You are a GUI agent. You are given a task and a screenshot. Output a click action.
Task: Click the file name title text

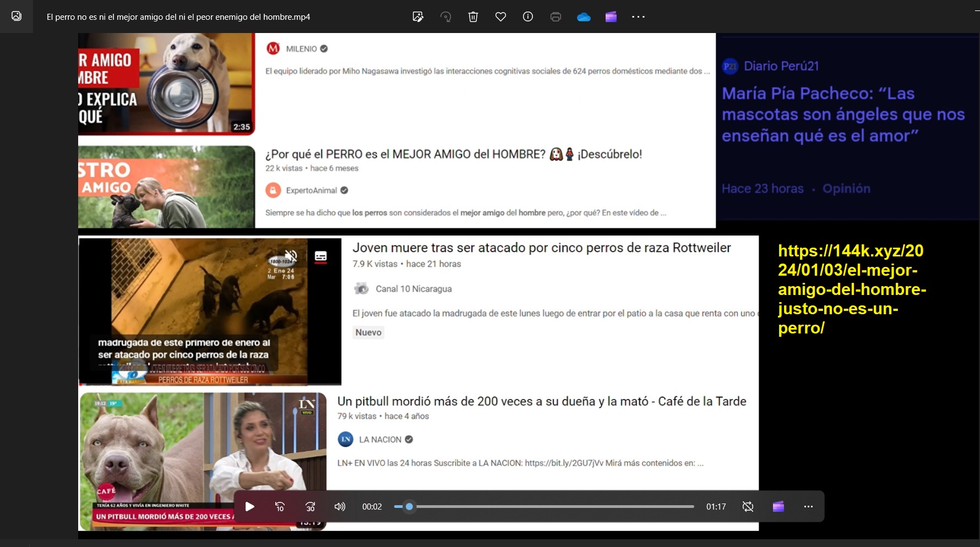[178, 17]
